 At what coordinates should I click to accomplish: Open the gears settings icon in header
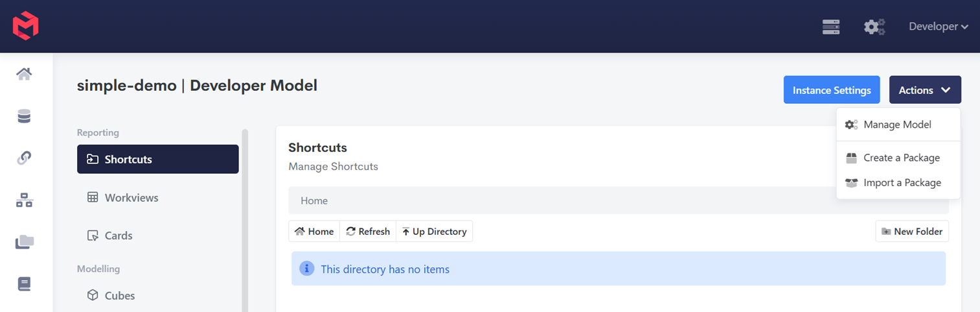pyautogui.click(x=874, y=27)
